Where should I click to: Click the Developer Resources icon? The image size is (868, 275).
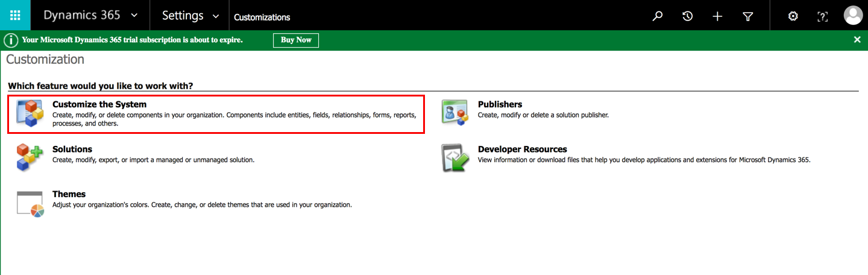coord(455,158)
